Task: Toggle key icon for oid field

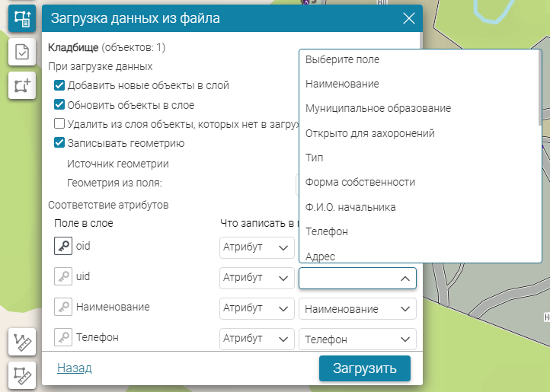Action: tap(63, 246)
